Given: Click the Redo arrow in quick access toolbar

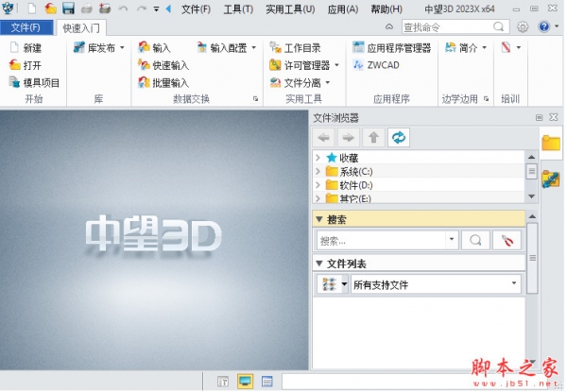Looking at the screenshot, I should point(142,9).
